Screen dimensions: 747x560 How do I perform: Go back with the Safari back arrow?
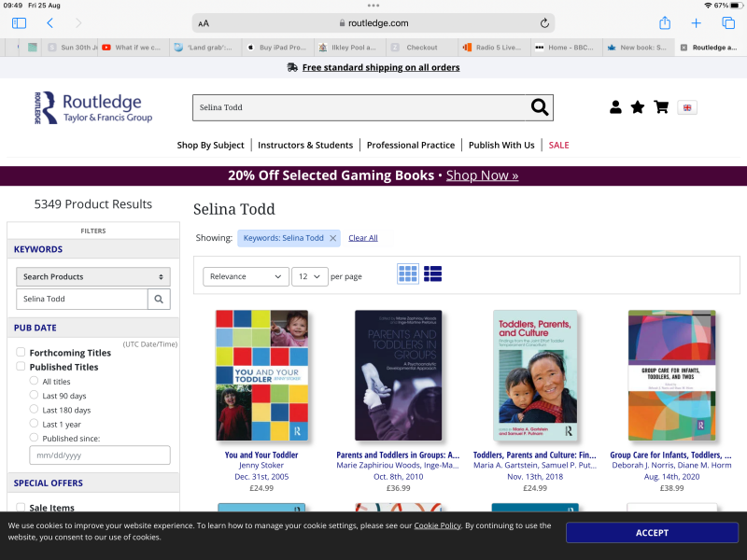tap(50, 22)
